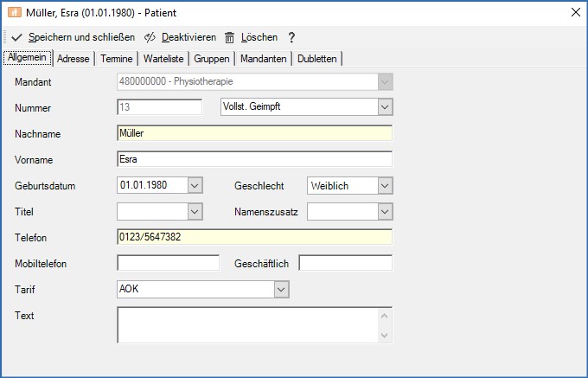The width and height of the screenshot is (588, 378).
Task: Click into the Nachname field containing Müller
Action: (x=253, y=133)
